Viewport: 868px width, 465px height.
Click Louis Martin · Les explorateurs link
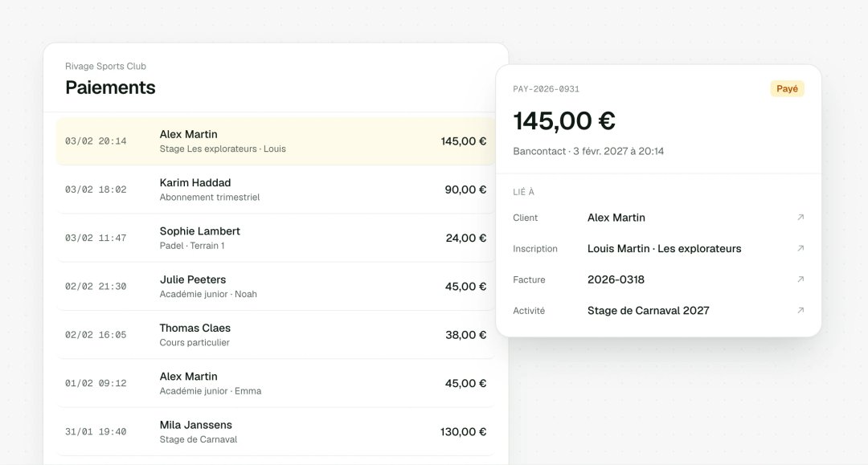pos(665,248)
